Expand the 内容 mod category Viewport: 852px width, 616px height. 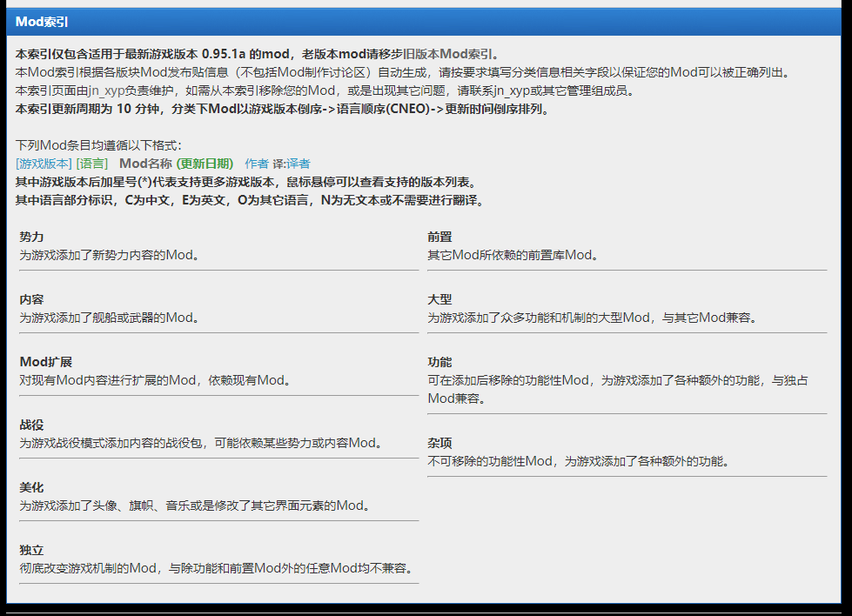pos(31,299)
